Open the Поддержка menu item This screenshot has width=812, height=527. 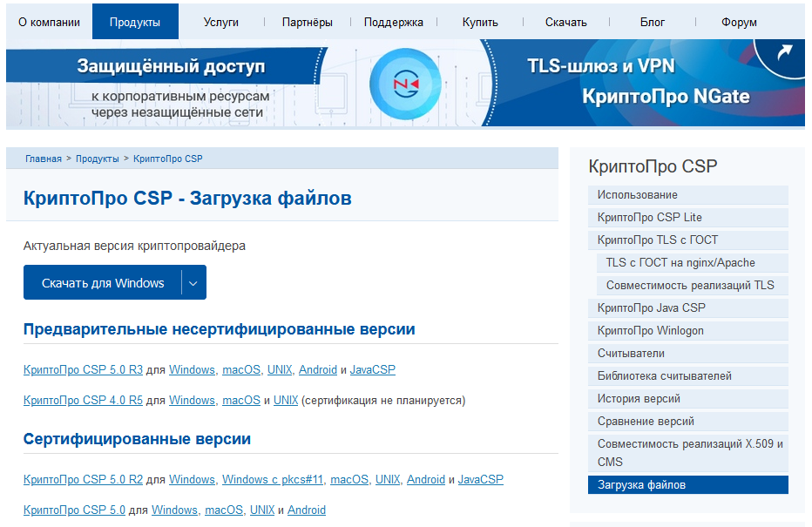tap(394, 23)
